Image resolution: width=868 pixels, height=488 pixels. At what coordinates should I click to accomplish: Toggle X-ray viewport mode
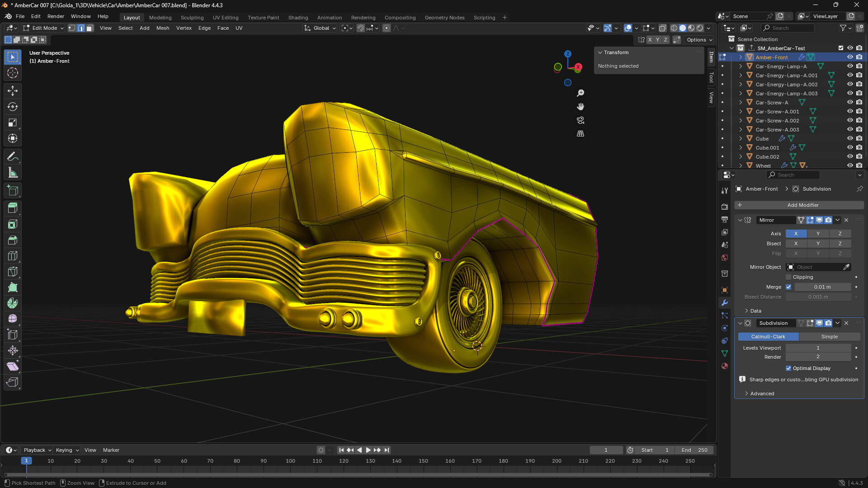pos(663,28)
